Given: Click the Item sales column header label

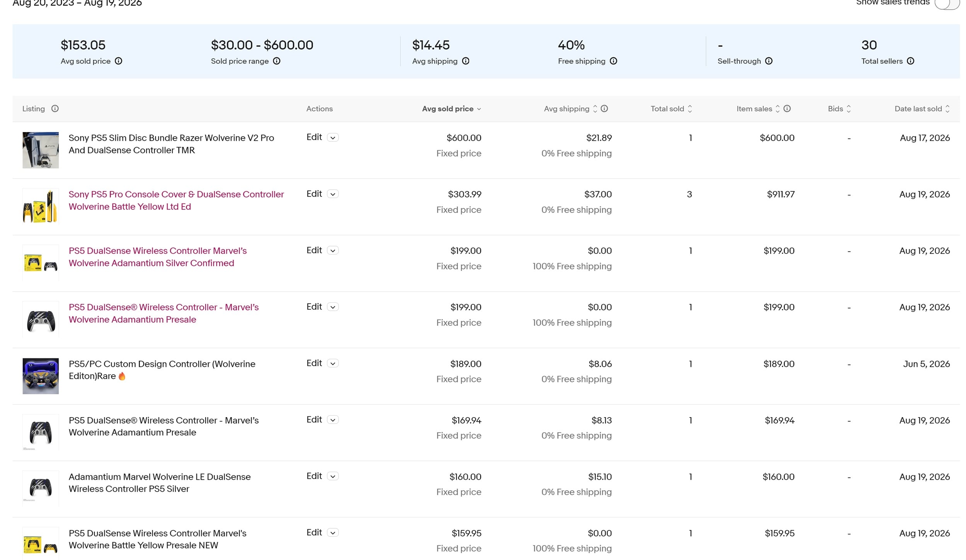Looking at the screenshot, I should (754, 109).
